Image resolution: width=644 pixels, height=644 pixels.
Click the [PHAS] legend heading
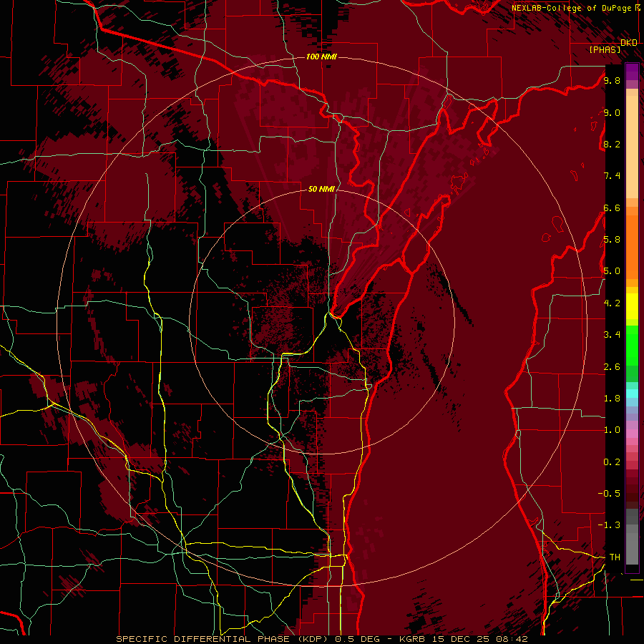coord(605,49)
